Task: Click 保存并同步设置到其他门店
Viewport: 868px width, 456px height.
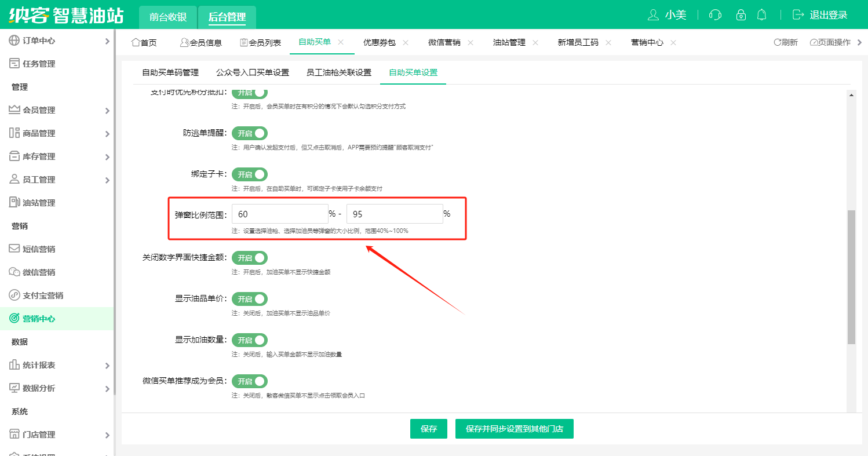Action: point(514,429)
